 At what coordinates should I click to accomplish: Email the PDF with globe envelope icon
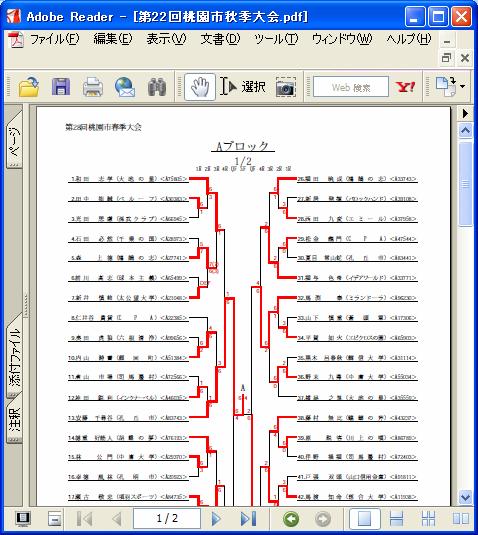coord(125,87)
